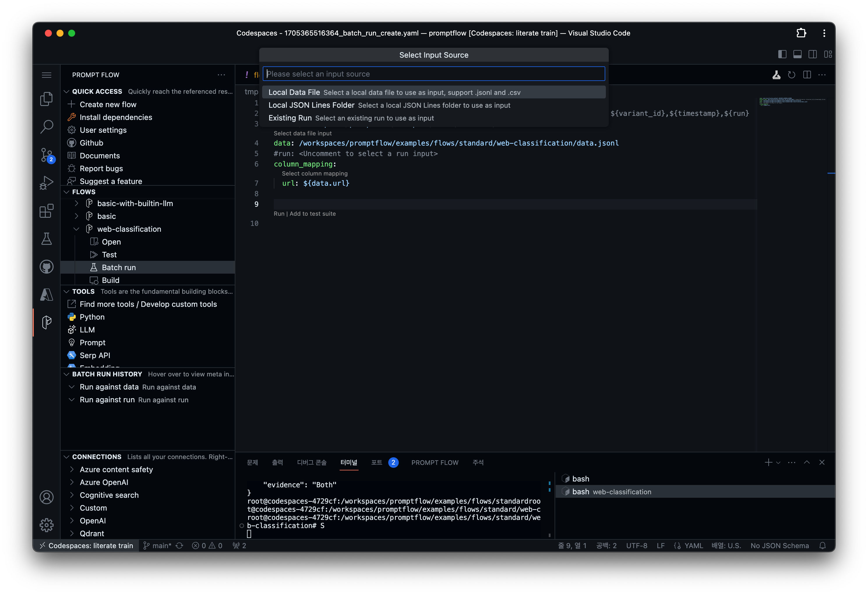The height and width of the screenshot is (595, 868).
Task: Switch to 출력 panel tab
Action: [277, 463]
